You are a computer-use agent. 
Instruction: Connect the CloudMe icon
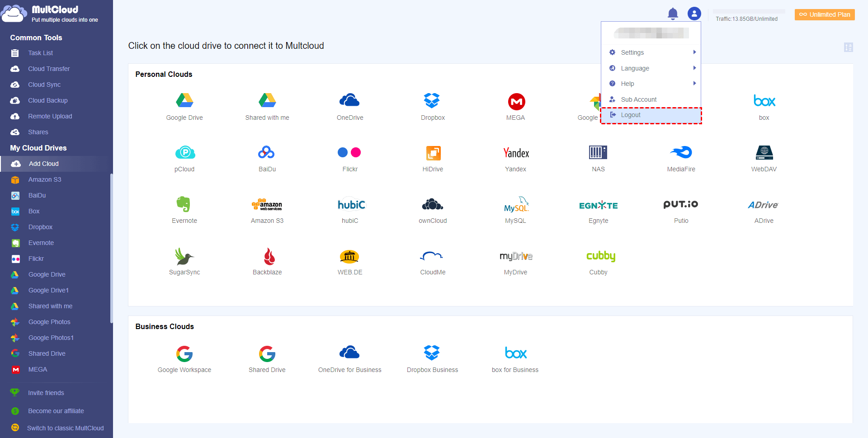point(432,256)
